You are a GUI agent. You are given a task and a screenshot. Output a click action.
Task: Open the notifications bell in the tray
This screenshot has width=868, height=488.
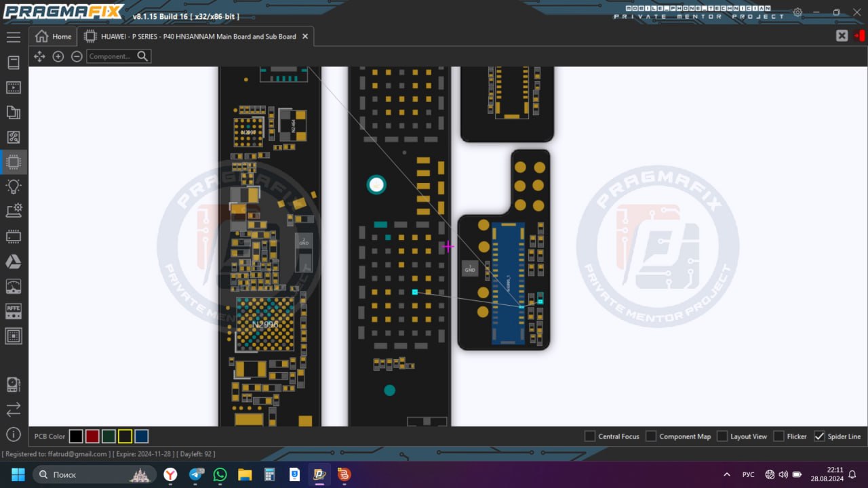[852, 474]
